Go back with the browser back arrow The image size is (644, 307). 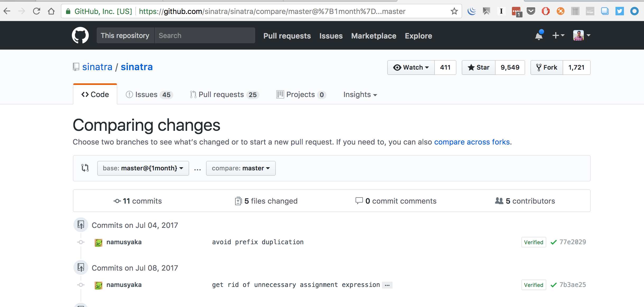point(7,11)
